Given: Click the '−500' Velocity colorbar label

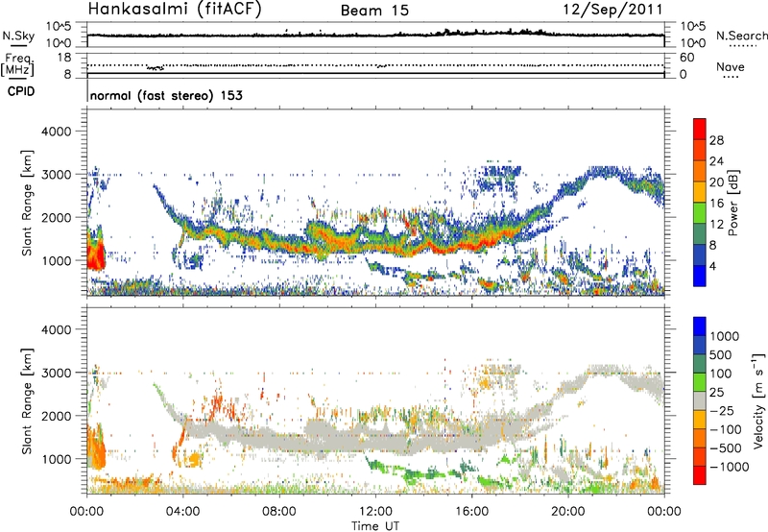Looking at the screenshot, I should click(x=725, y=448).
